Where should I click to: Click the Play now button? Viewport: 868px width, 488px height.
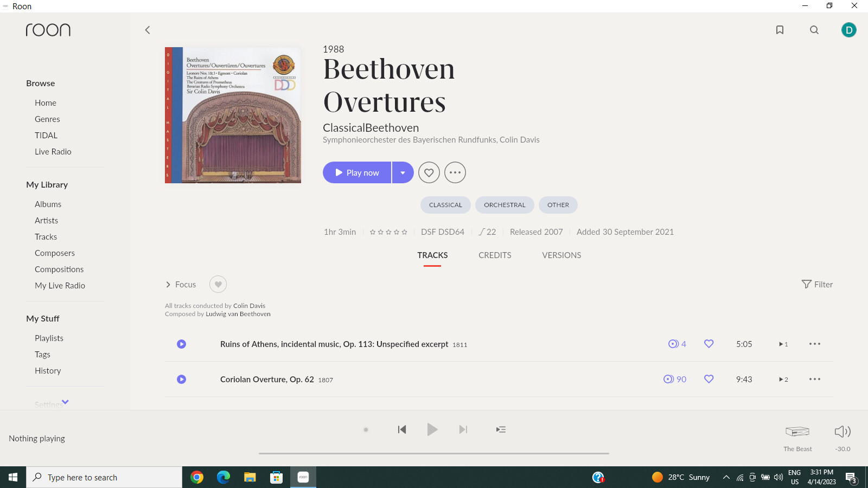357,172
